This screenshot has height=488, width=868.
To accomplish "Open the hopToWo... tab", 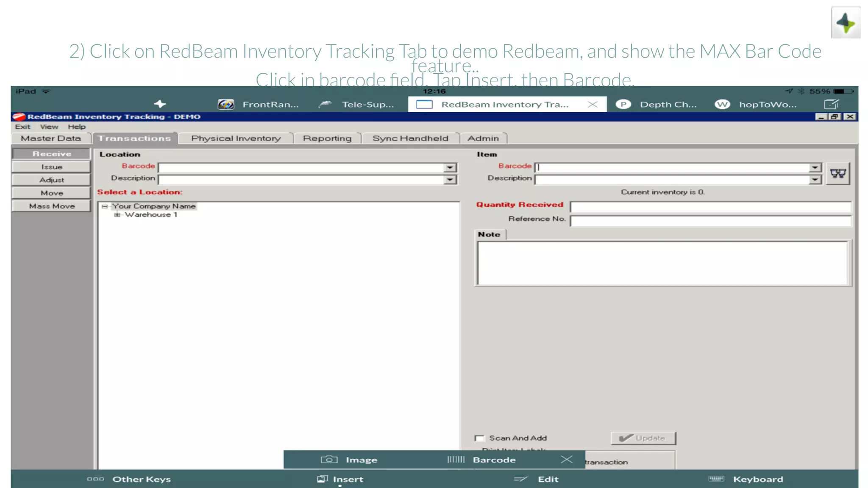I will coord(756,104).
